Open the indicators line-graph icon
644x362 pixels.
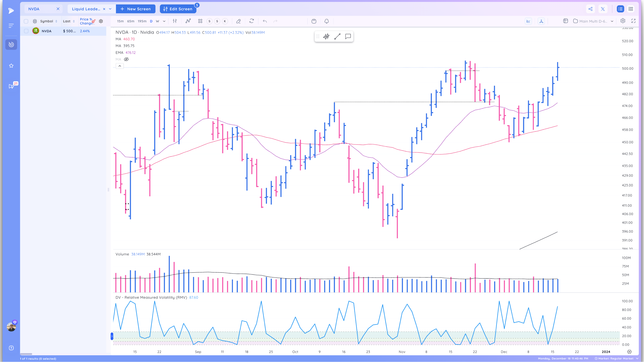point(188,21)
